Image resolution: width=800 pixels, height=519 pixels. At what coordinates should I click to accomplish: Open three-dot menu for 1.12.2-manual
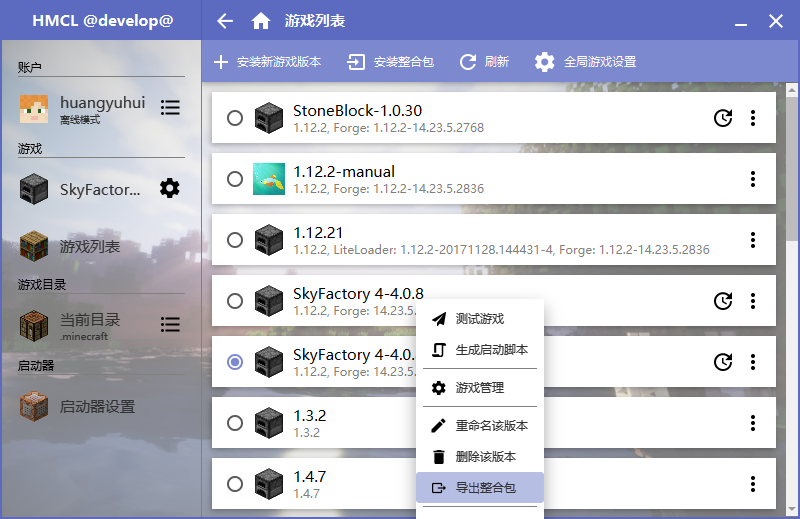coord(752,179)
